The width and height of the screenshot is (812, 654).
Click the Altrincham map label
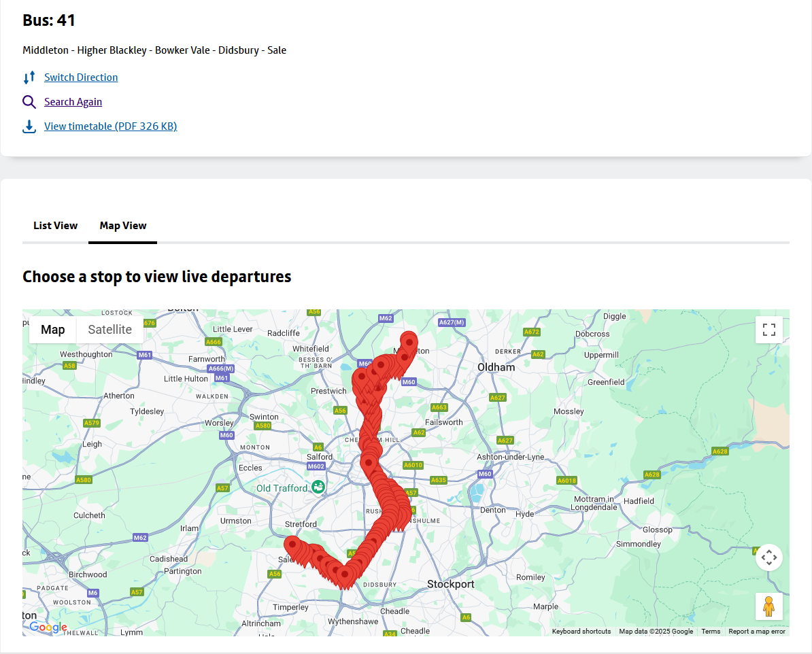tap(261, 623)
